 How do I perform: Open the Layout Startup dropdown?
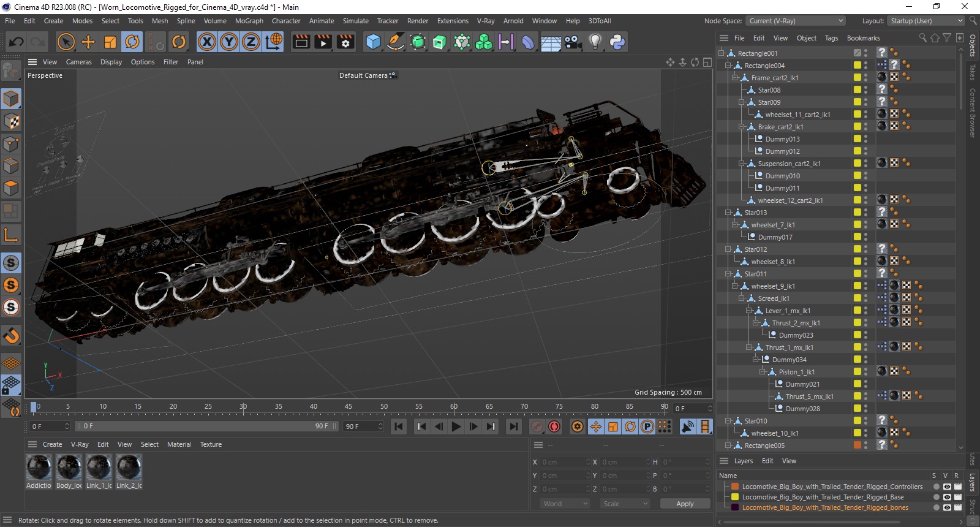(x=926, y=21)
